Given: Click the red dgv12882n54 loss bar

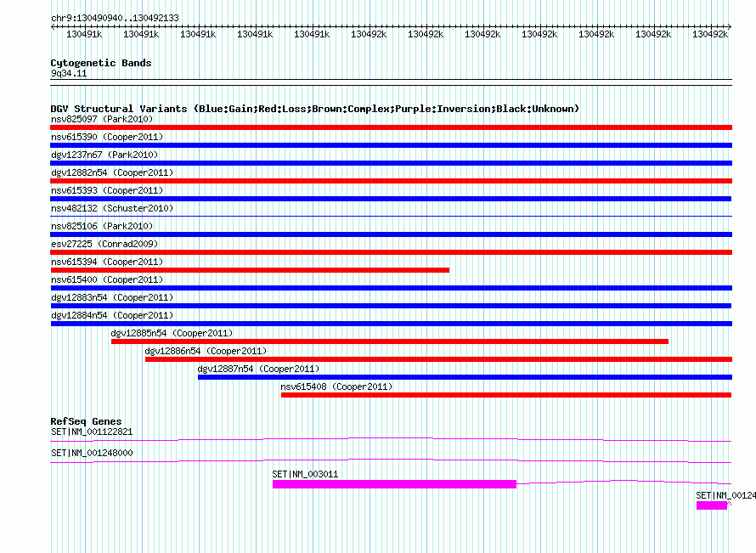Looking at the screenshot, I should [391, 181].
